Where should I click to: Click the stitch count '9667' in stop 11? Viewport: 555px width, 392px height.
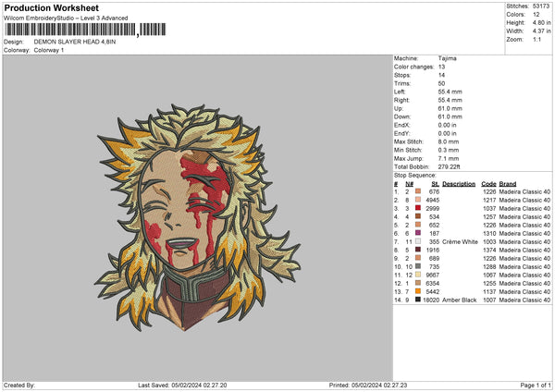pyautogui.click(x=433, y=275)
